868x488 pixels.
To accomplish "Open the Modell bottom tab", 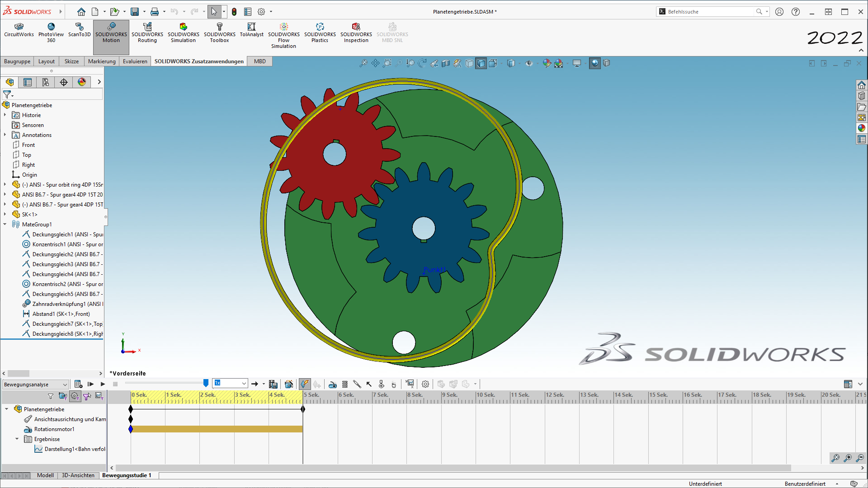I will (x=45, y=475).
